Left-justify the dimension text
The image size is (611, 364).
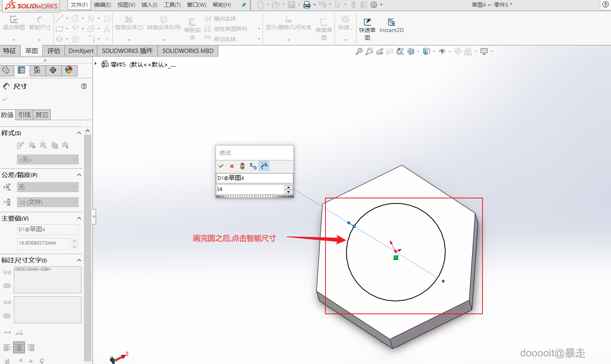(x=7, y=347)
